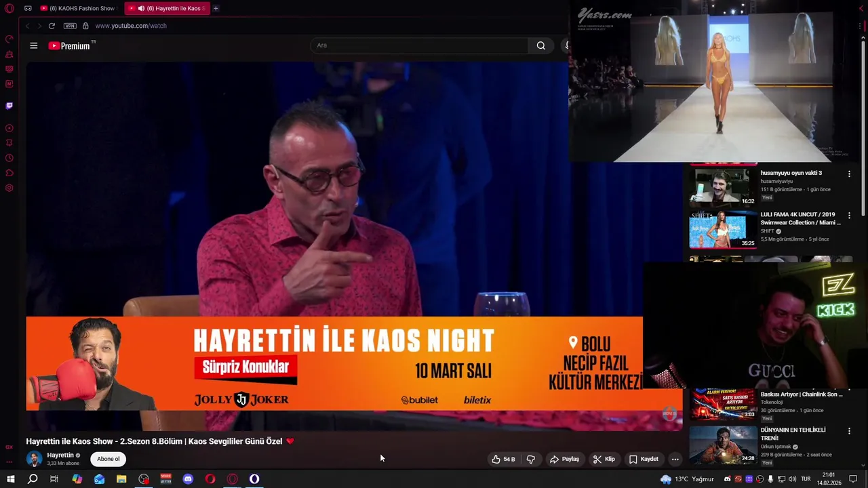The image size is (868, 488).
Task: Open the Settings gear in Opera sidebar
Action: point(9,188)
